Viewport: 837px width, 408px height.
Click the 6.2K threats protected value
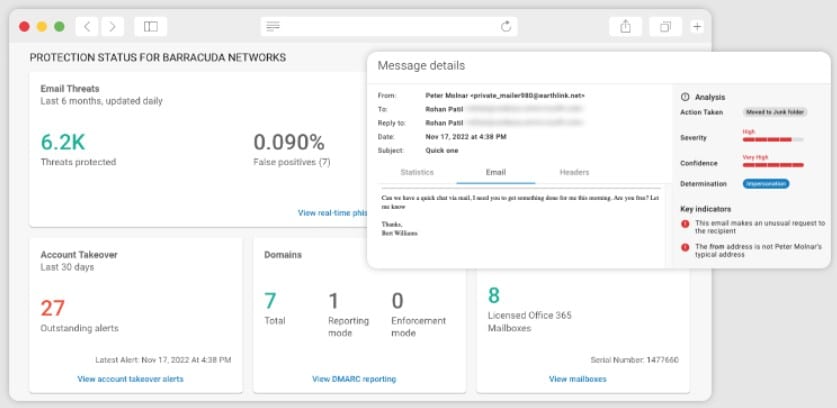click(62, 143)
